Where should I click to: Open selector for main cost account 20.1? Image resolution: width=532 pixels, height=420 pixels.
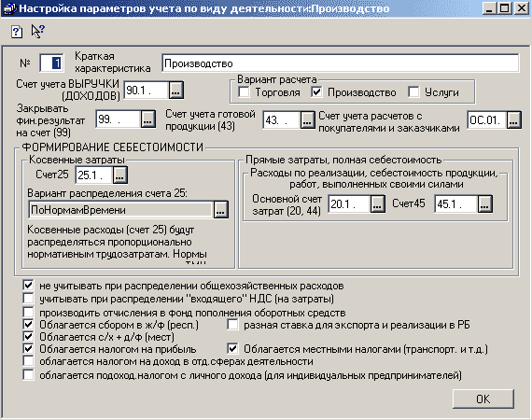(x=378, y=203)
